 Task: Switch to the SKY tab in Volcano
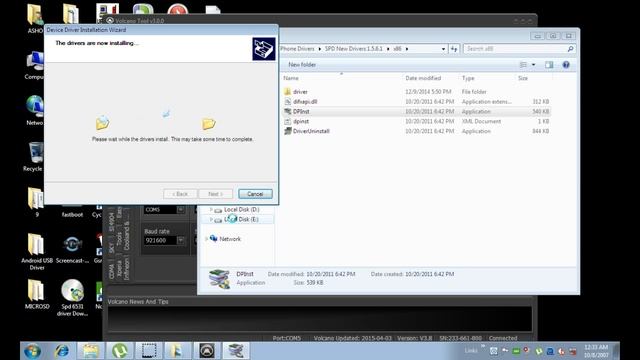[x=111, y=247]
